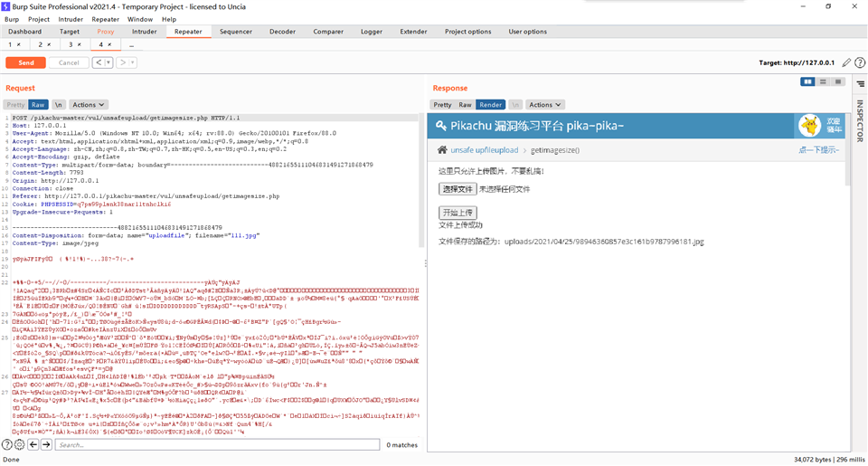Jump to next search match arrow
This screenshot has height=466, width=868.
(46, 444)
